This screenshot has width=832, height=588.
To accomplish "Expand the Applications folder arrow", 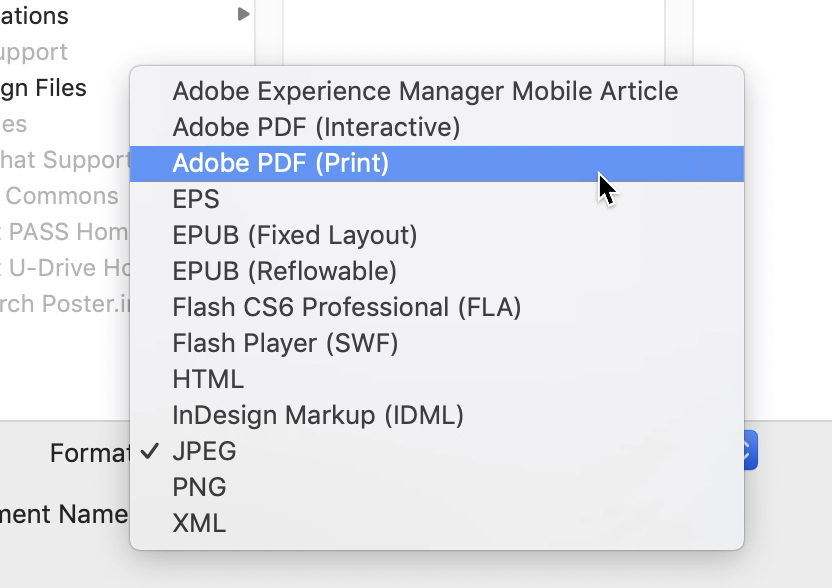I will coord(243,14).
